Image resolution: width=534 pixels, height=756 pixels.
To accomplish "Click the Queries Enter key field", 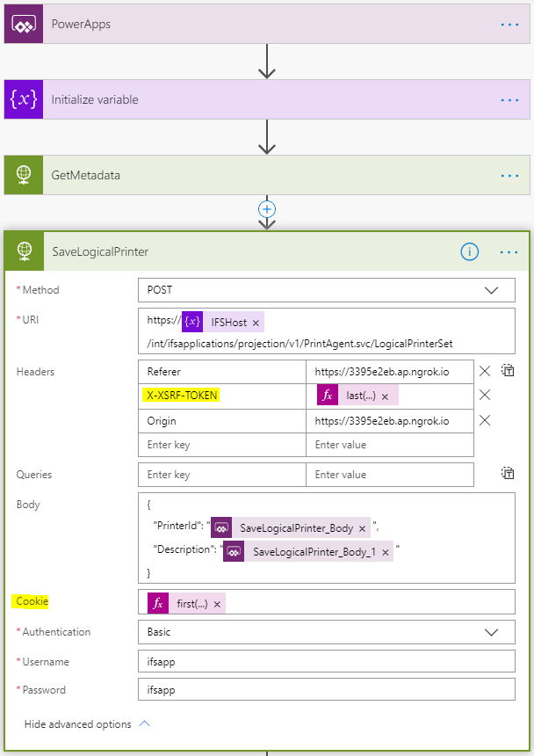I will click(x=221, y=475).
